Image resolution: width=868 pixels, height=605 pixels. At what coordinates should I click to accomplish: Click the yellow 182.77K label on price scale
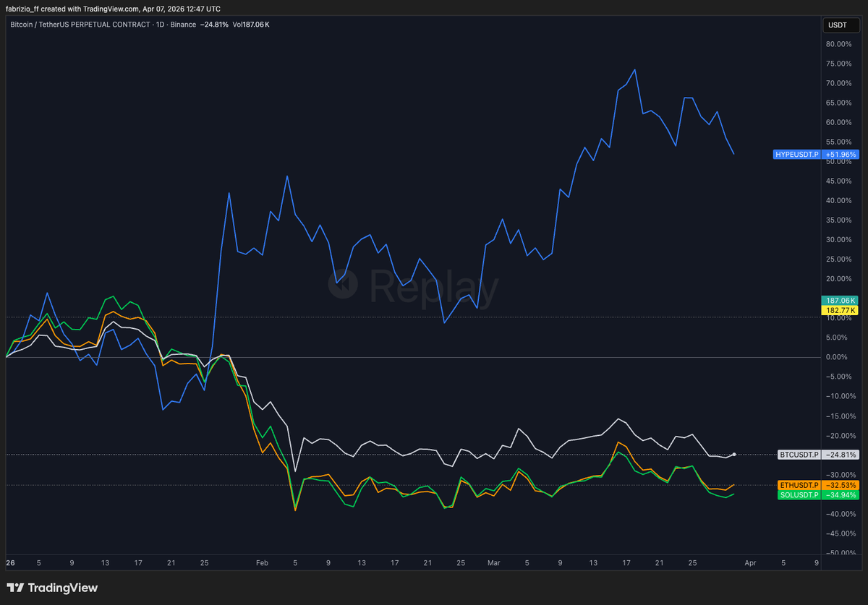click(839, 310)
